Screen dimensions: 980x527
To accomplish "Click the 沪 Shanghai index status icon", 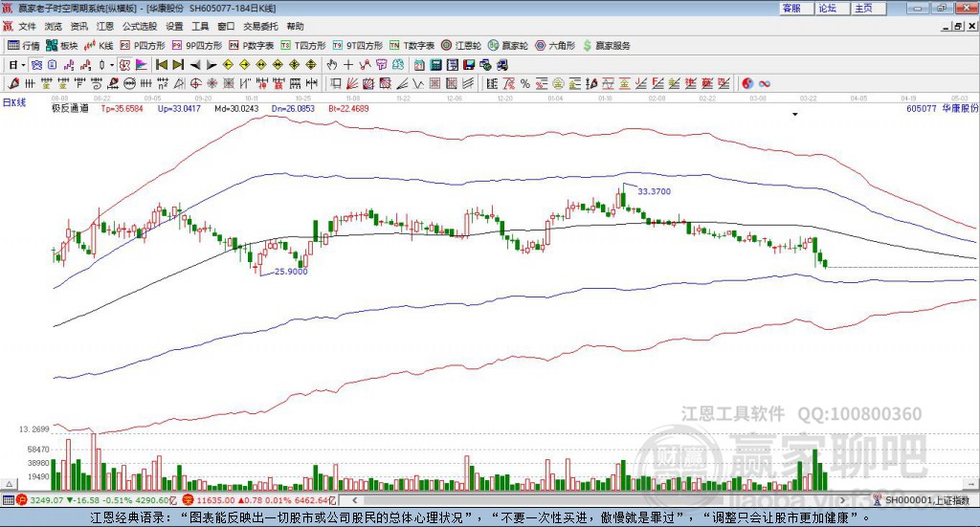I will [x=21, y=500].
